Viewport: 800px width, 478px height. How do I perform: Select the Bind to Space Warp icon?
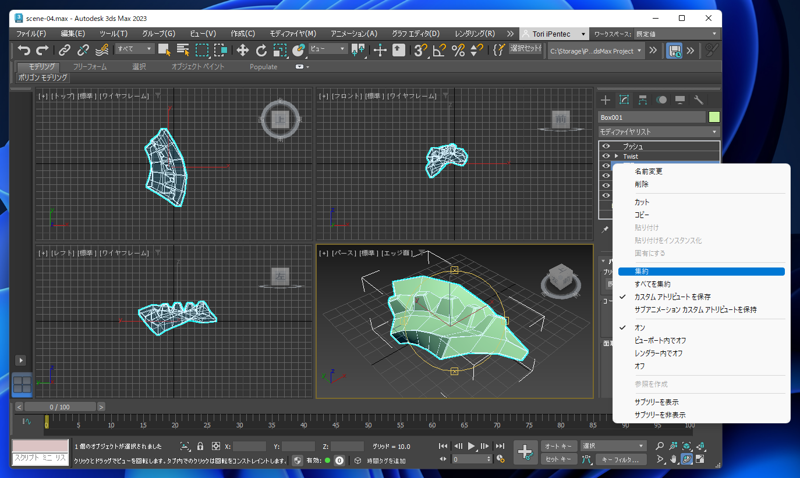click(x=102, y=50)
